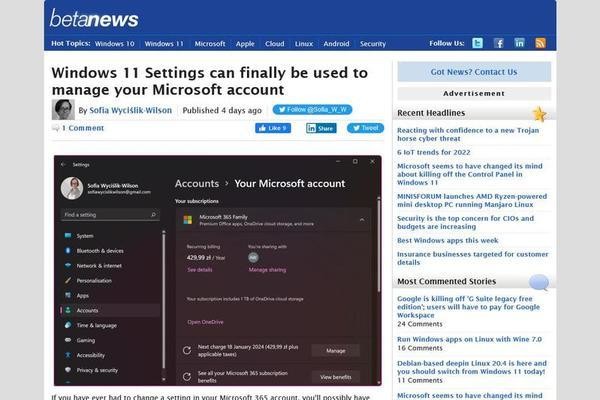This screenshot has height=400, width=600.
Task: Open Control Panel headline under Recent Headlines
Action: [x=470, y=174]
